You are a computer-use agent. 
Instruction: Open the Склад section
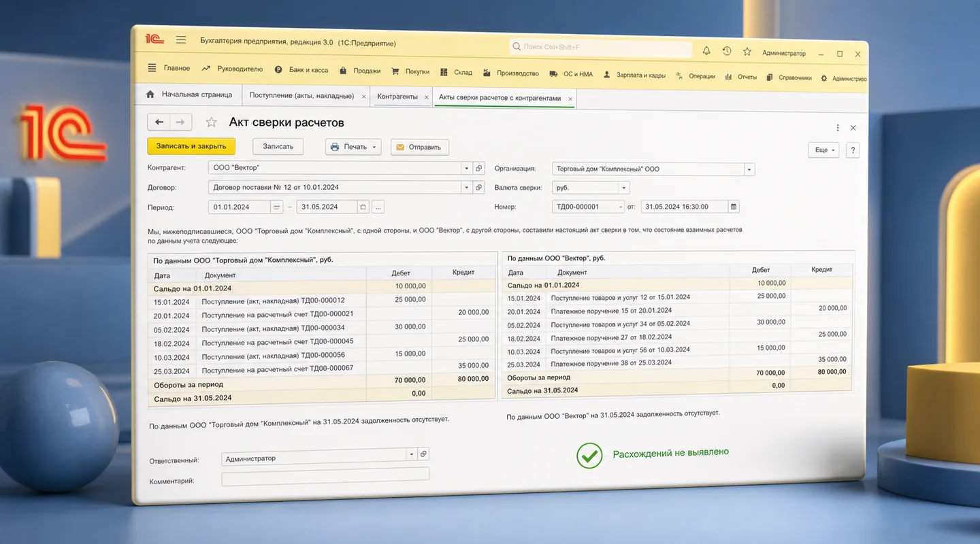[456, 72]
